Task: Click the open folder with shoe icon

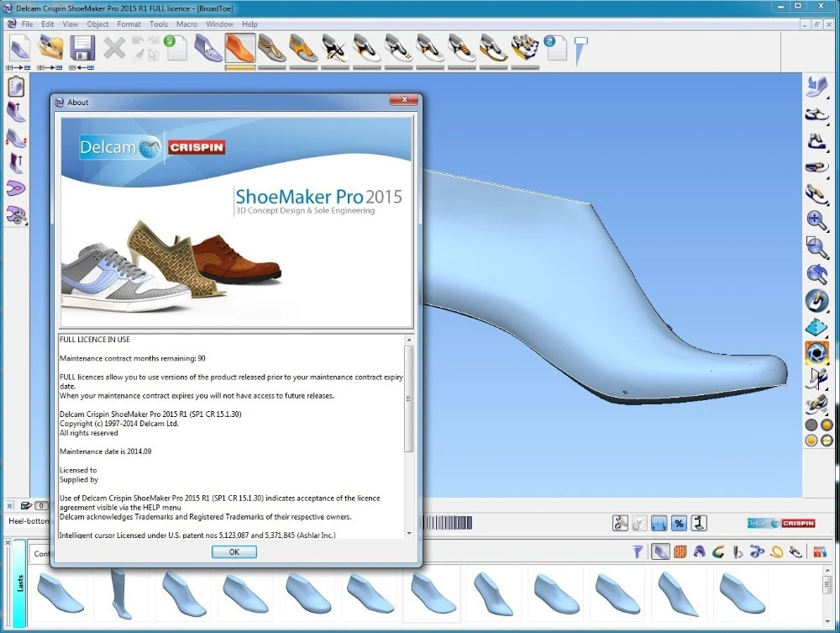Action: (x=51, y=48)
